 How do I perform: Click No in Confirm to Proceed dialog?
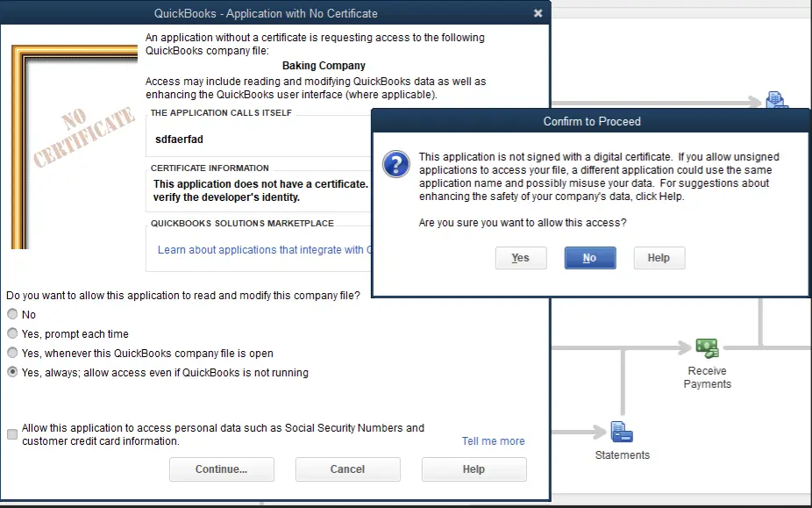coord(590,258)
